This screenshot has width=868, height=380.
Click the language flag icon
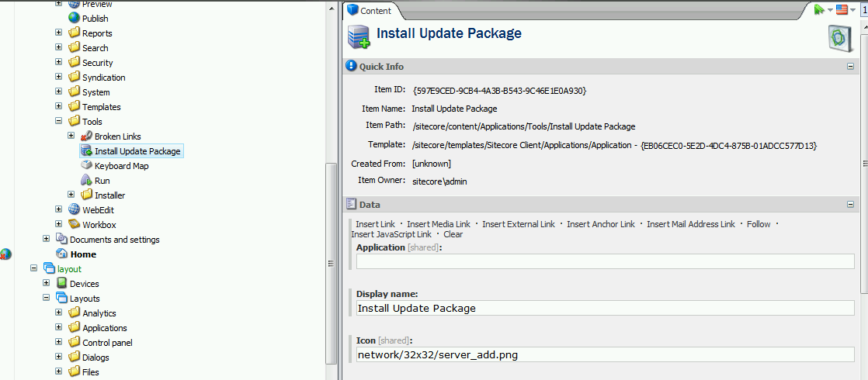tap(842, 9)
